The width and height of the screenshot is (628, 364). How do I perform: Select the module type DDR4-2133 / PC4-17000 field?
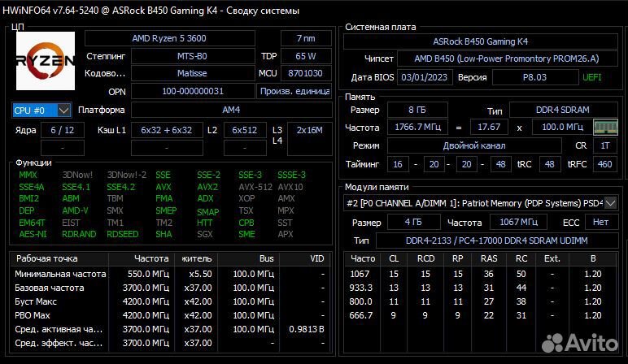pos(497,240)
